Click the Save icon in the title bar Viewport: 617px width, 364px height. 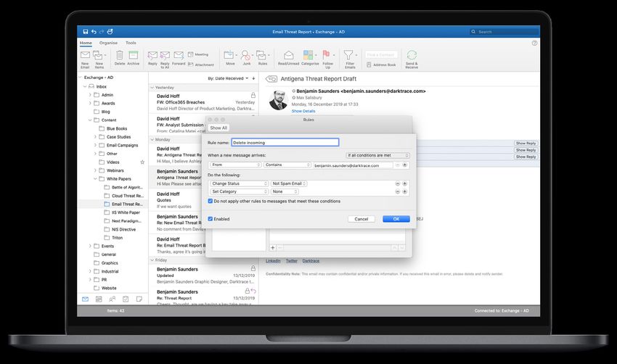[x=86, y=31]
